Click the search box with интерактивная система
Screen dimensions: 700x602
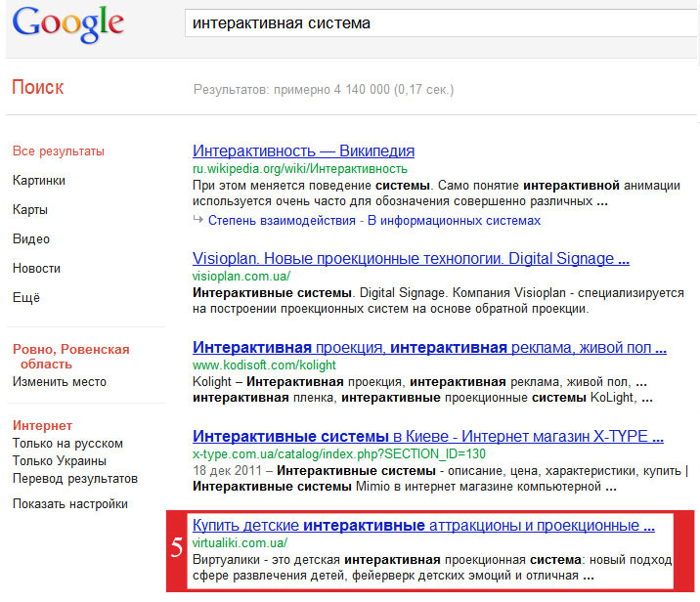[442, 23]
